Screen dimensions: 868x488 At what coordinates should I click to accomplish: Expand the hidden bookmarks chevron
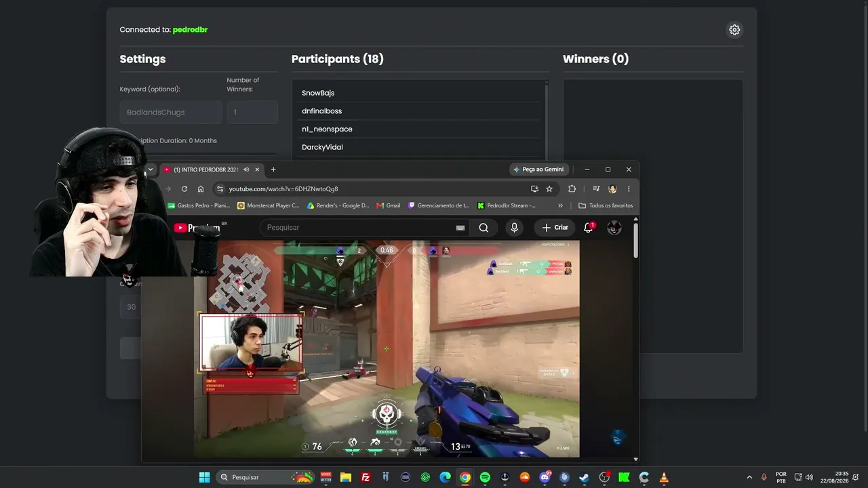point(560,205)
